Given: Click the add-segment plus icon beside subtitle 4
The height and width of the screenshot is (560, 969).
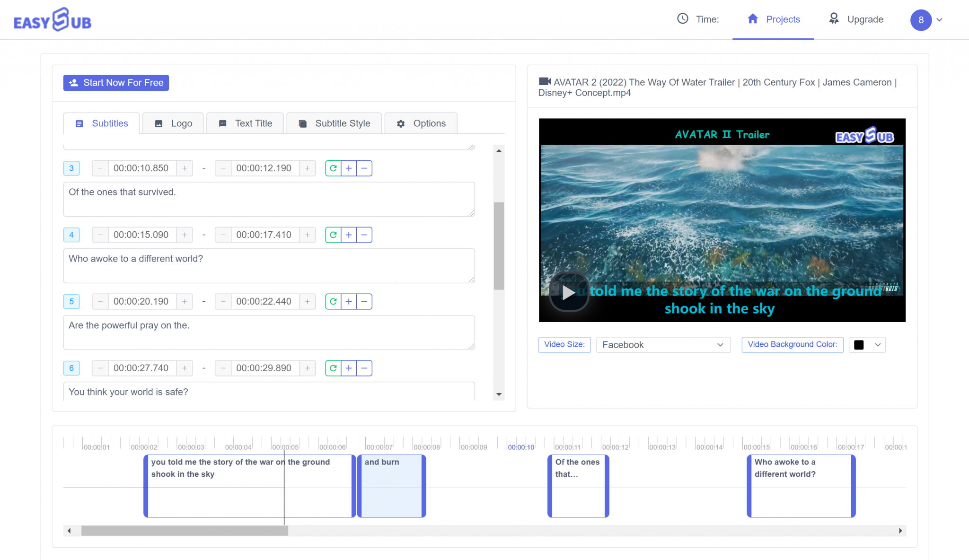Looking at the screenshot, I should 349,235.
